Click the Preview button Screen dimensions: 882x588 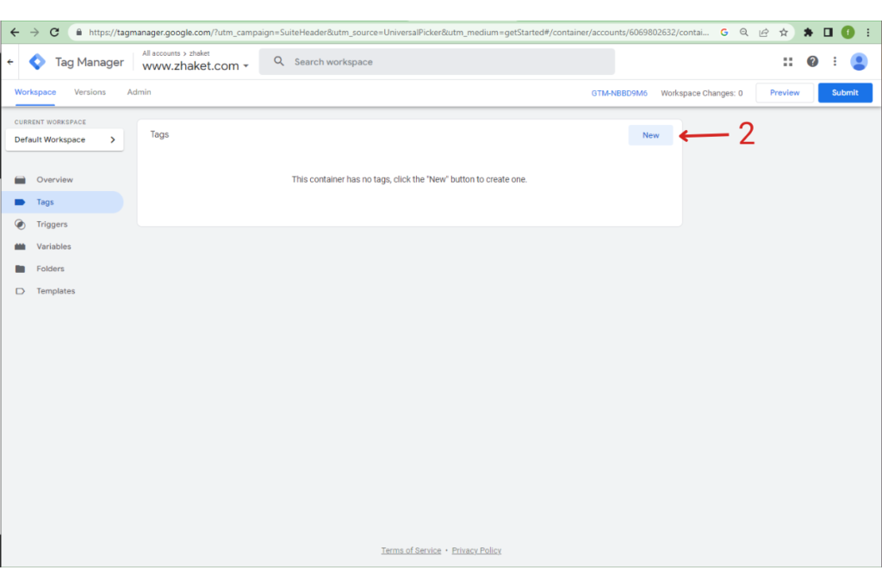(784, 93)
